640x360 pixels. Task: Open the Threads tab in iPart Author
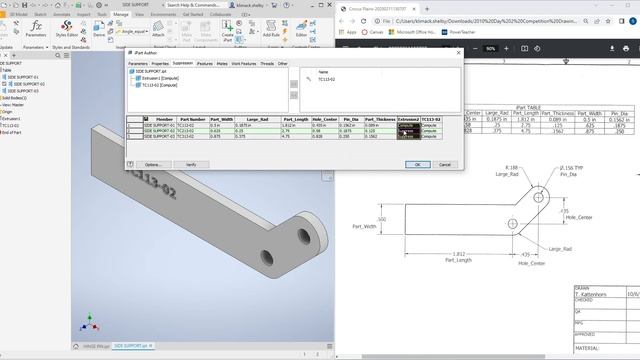click(x=267, y=64)
